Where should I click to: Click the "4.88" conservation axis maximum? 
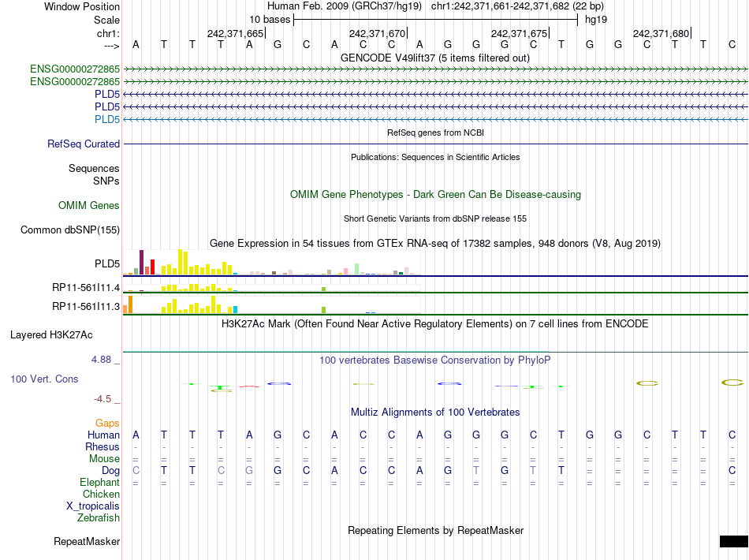coord(101,360)
